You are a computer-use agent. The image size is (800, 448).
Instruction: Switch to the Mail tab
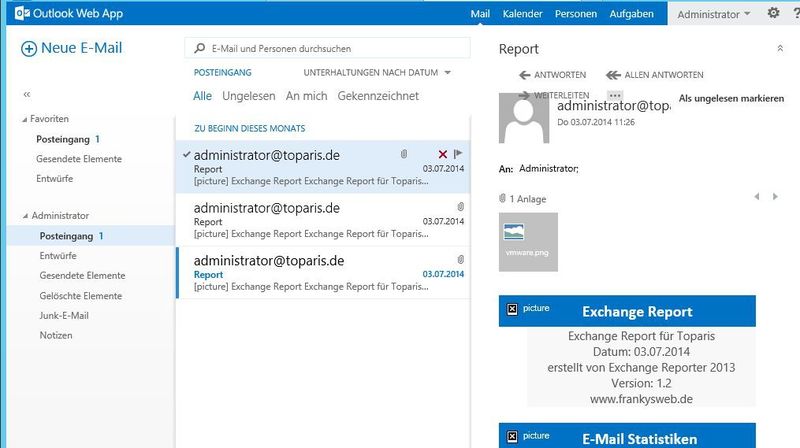pos(480,14)
